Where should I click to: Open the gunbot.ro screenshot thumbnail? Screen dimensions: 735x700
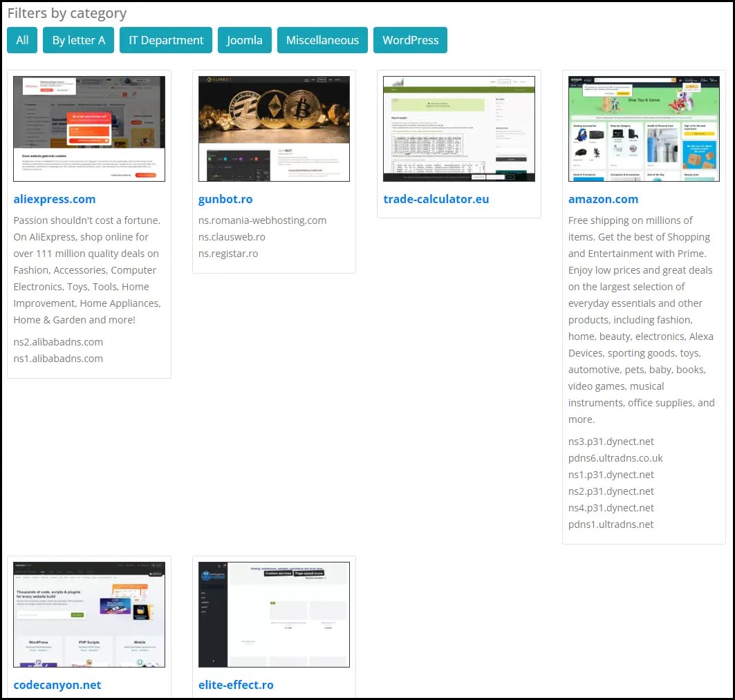point(274,129)
